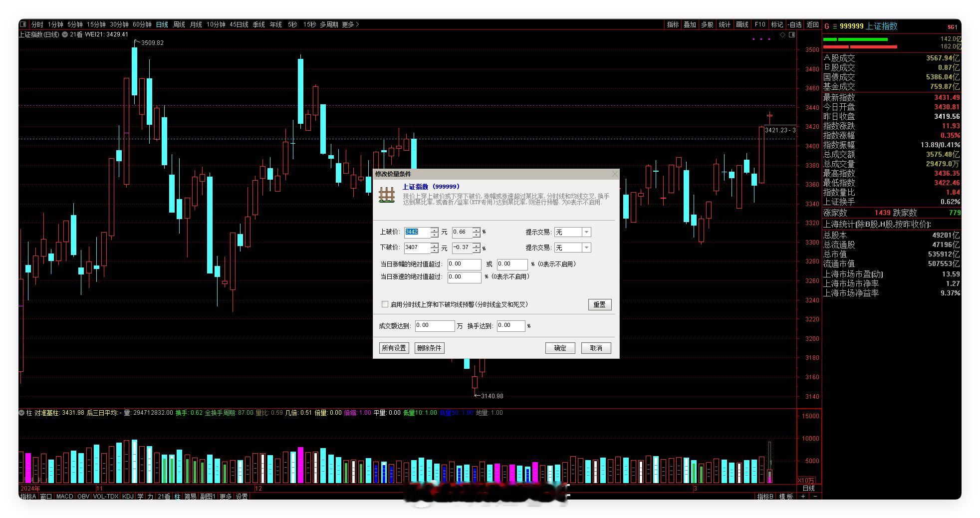Image resolution: width=980 pixels, height=518 pixels.
Task: Select the 周线 weekly period
Action: click(x=179, y=24)
